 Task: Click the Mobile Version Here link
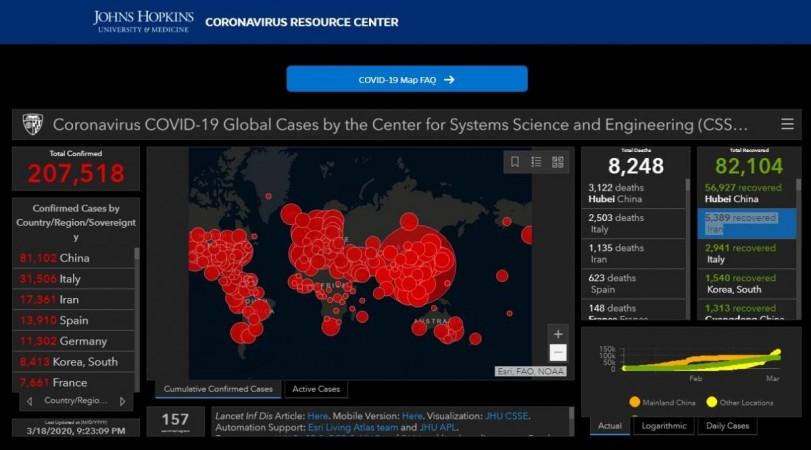[x=412, y=416]
